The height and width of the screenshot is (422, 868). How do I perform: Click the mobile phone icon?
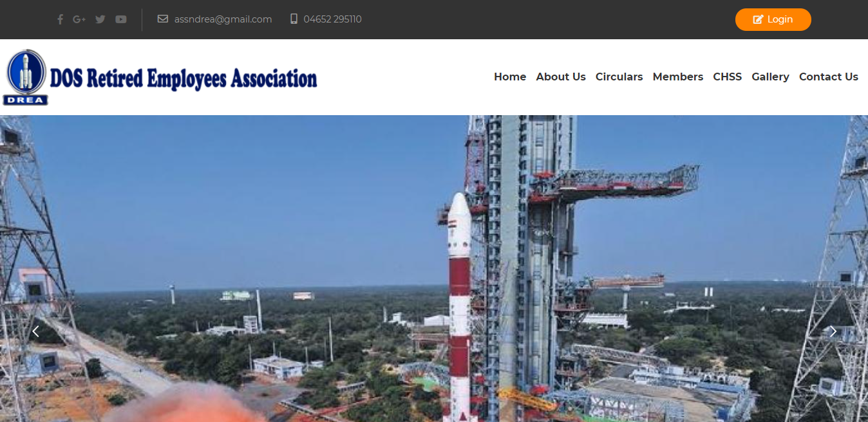(294, 19)
